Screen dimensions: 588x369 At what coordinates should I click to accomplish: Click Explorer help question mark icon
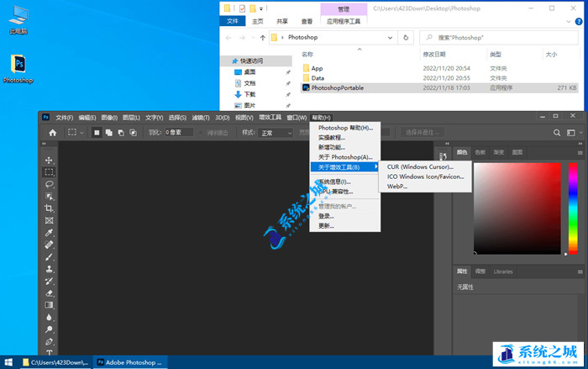tap(579, 21)
